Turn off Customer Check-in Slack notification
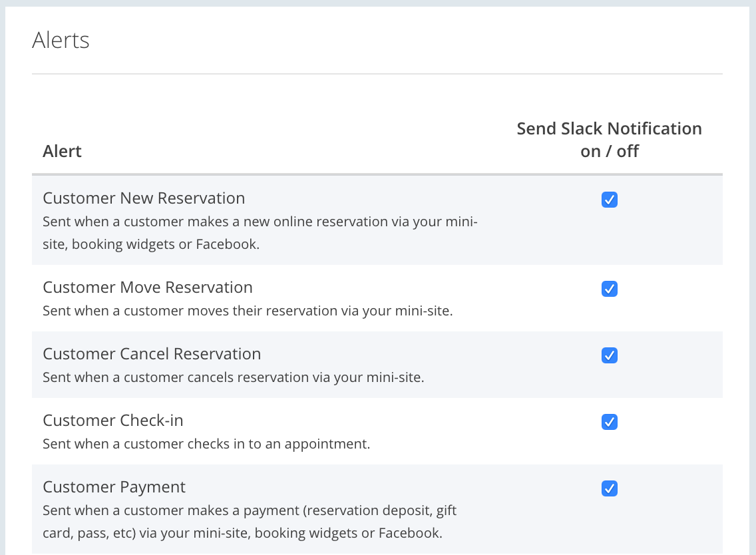Screen dimensions: 756x555 [x=609, y=422]
